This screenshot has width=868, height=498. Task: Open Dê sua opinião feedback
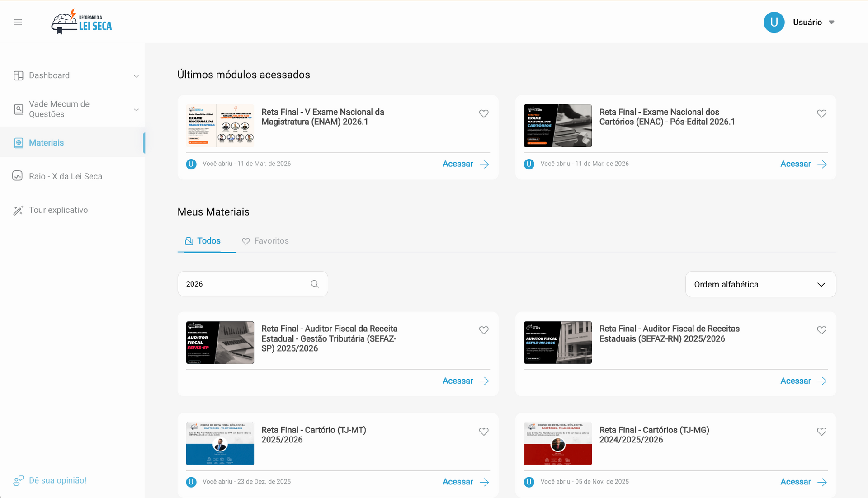pyautogui.click(x=57, y=480)
